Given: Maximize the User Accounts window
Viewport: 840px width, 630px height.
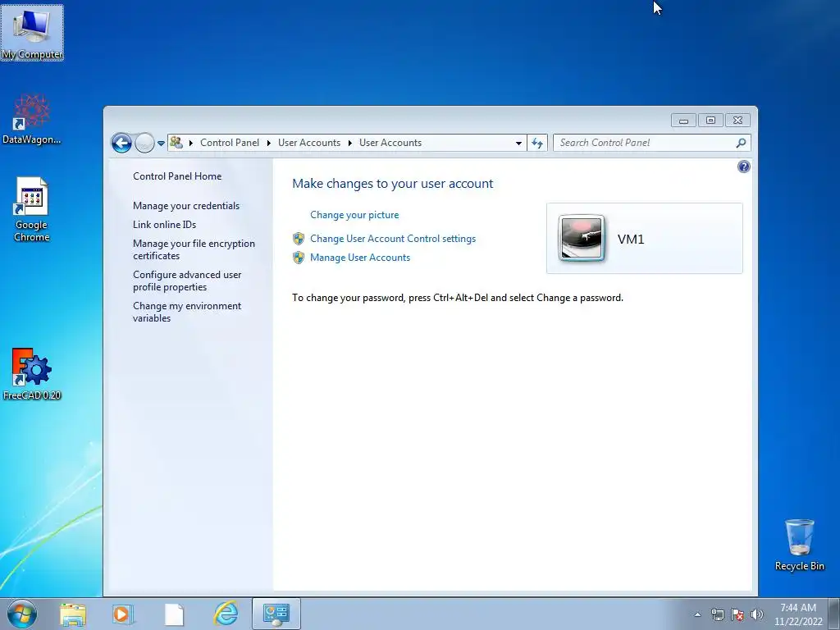Looking at the screenshot, I should 710,121.
